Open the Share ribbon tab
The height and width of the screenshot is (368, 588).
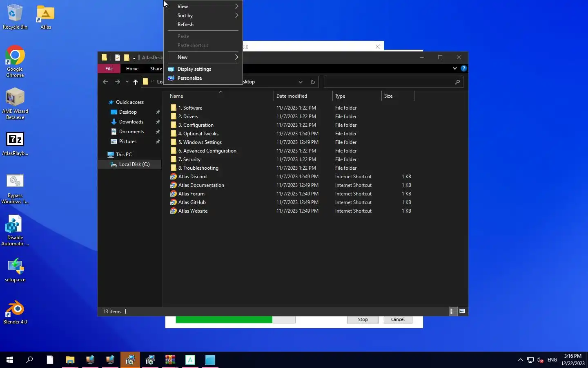click(156, 69)
